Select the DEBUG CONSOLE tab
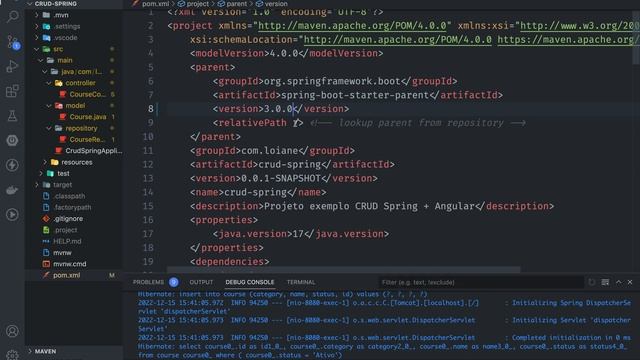 tap(250, 282)
